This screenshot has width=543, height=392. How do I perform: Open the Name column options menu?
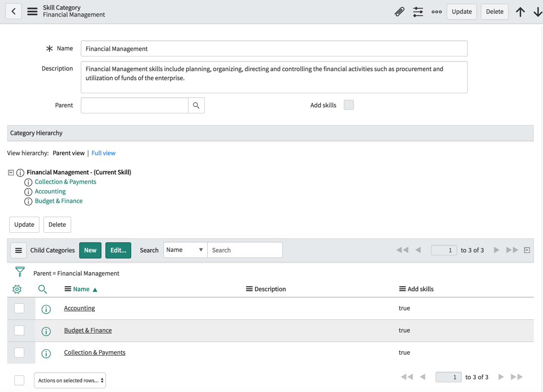coord(68,289)
